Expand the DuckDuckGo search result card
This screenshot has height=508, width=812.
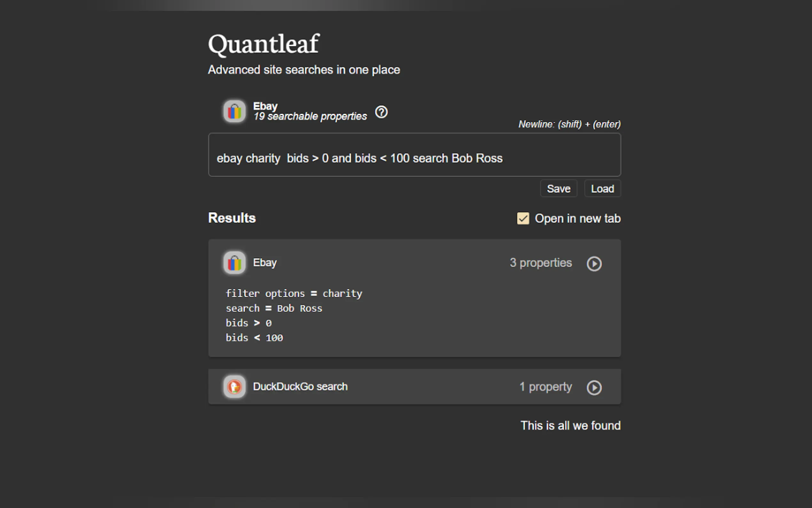click(403, 387)
